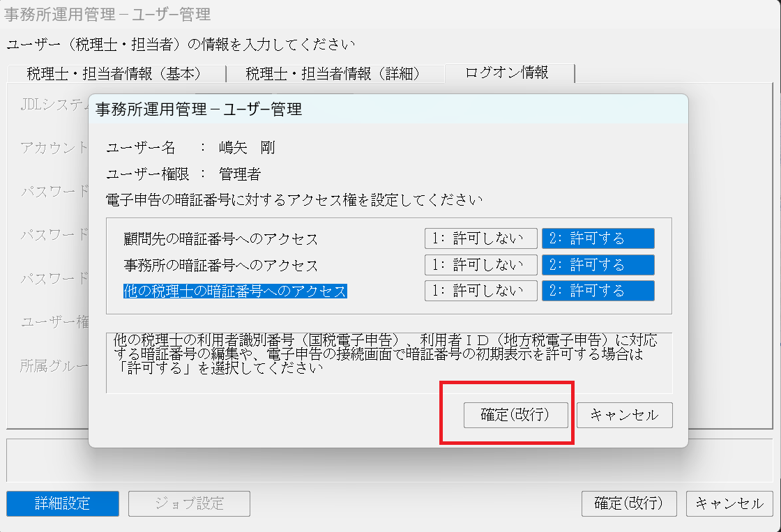Click キャンセル at the bottom of main window
781x532 pixels.
point(729,503)
